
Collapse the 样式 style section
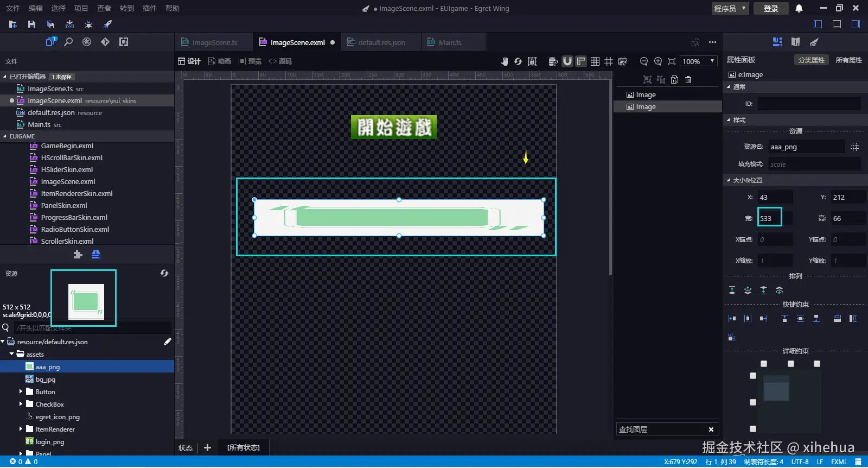pyautogui.click(x=729, y=120)
